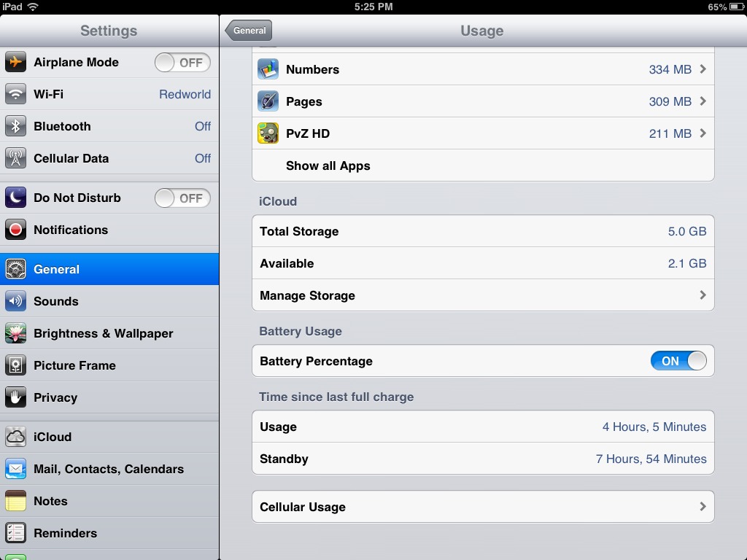Screen dimensions: 747x560
Task: Tap the battery icon in status bar
Action: point(737,7)
